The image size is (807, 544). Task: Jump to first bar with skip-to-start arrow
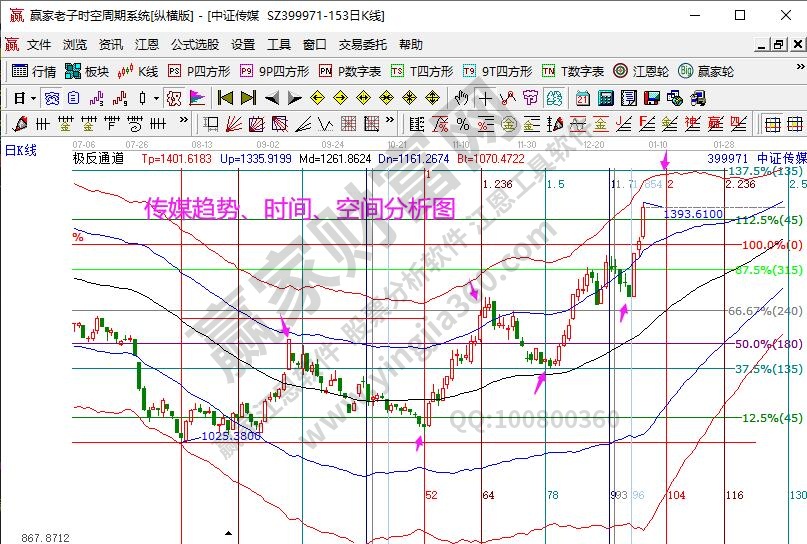(225, 98)
